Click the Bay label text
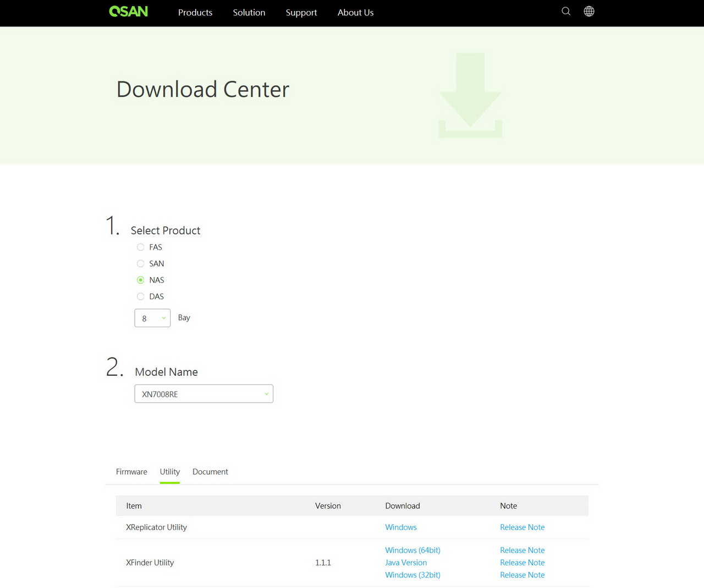This screenshot has width=704, height=588. 184,318
